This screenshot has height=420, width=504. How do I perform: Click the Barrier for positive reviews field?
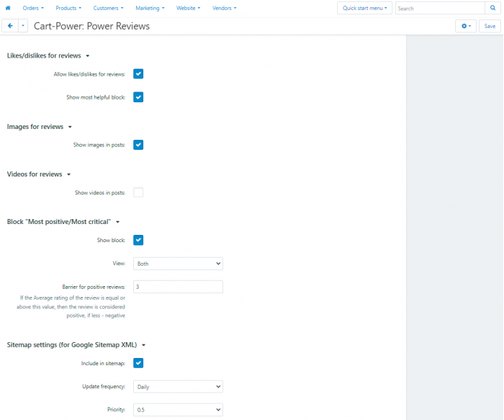[178, 287]
